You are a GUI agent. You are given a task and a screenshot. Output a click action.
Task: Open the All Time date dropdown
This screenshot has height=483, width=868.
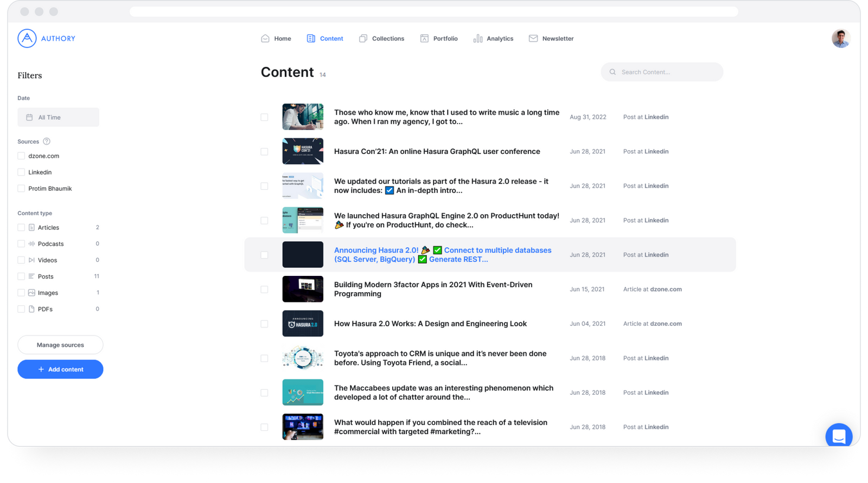pyautogui.click(x=58, y=118)
